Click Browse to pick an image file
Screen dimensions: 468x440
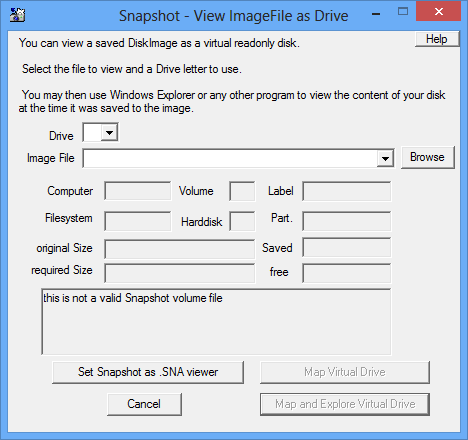coord(427,157)
